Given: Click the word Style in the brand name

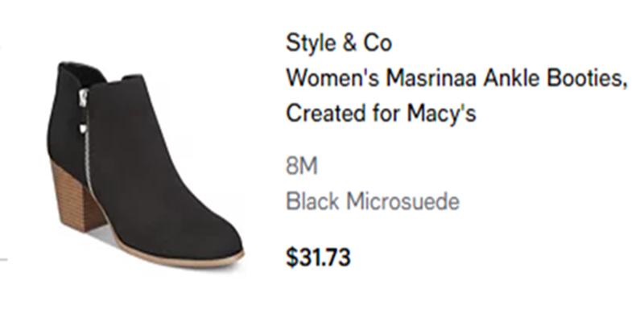Looking at the screenshot, I should pyautogui.click(x=310, y=43).
